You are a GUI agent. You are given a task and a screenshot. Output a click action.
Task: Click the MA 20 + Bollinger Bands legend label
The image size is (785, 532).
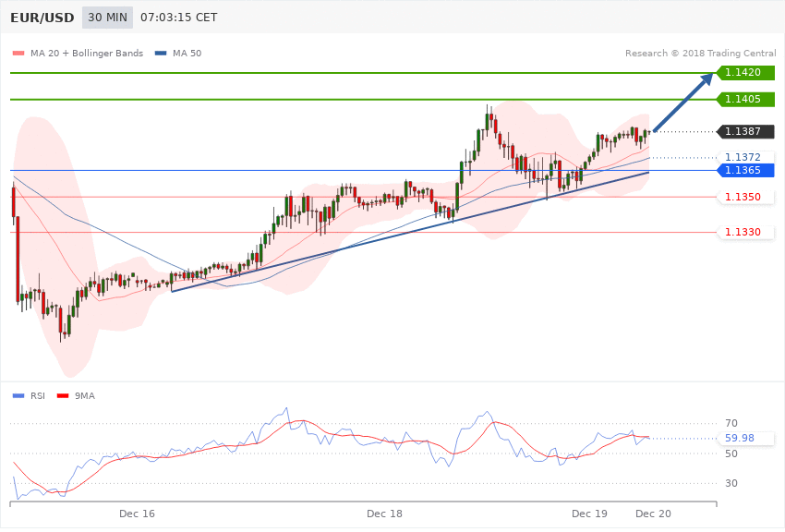pos(87,53)
